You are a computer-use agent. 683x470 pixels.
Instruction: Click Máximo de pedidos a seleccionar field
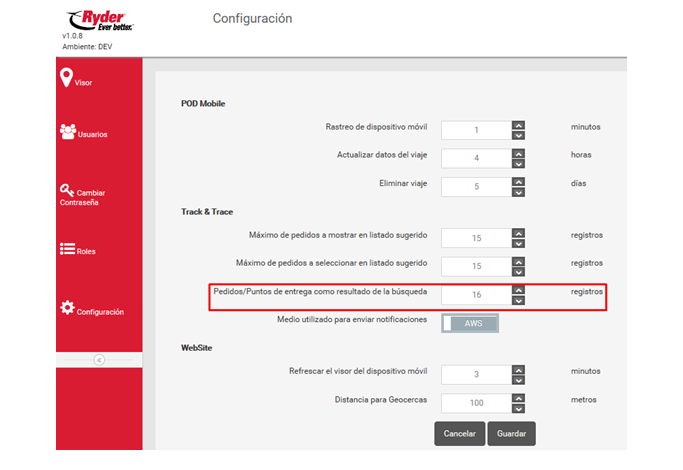click(x=476, y=266)
